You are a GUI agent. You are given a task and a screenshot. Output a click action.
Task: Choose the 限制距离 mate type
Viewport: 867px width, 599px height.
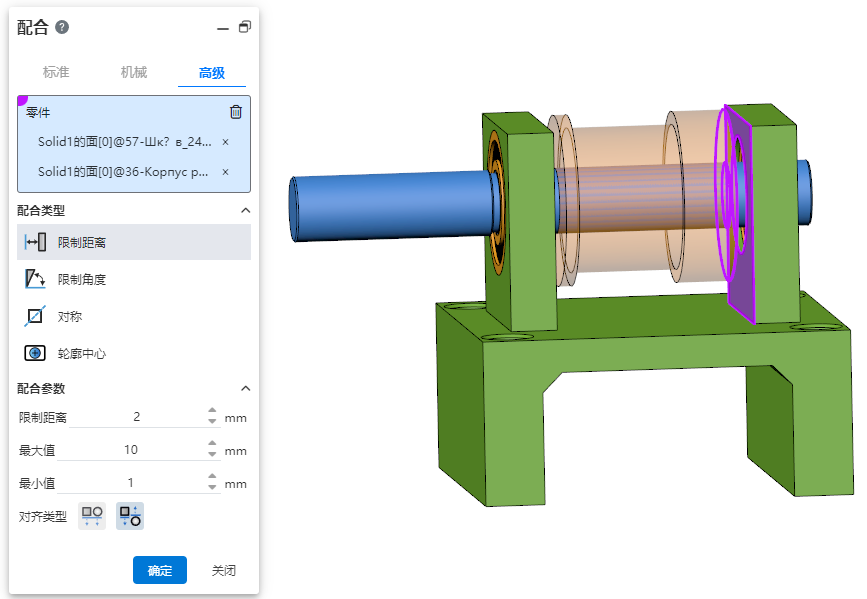click(x=134, y=242)
